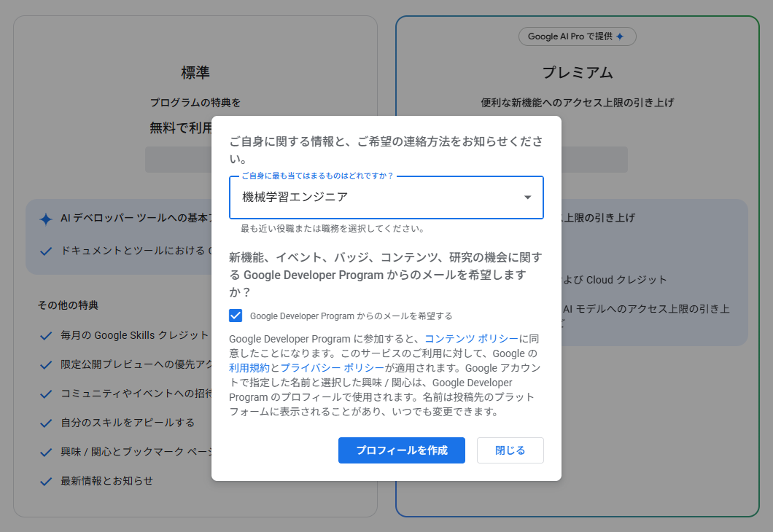
Task: Click the checkmark beside 自分のスキルをアピールする
Action: click(x=46, y=423)
